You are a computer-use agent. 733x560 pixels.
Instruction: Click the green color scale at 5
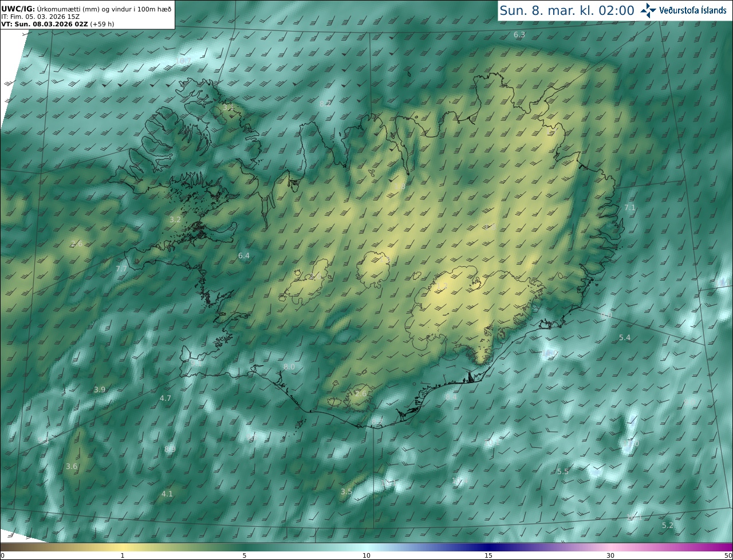(x=245, y=547)
